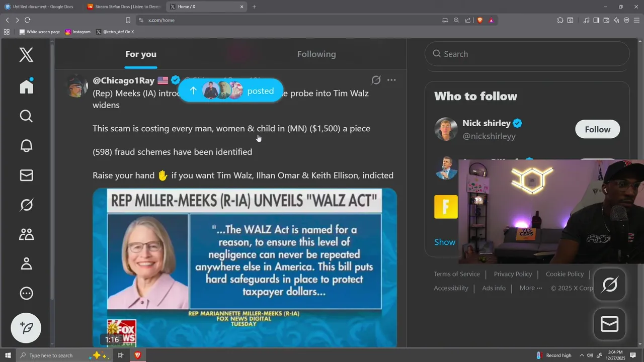Open Accessibility footer link

[451, 288]
